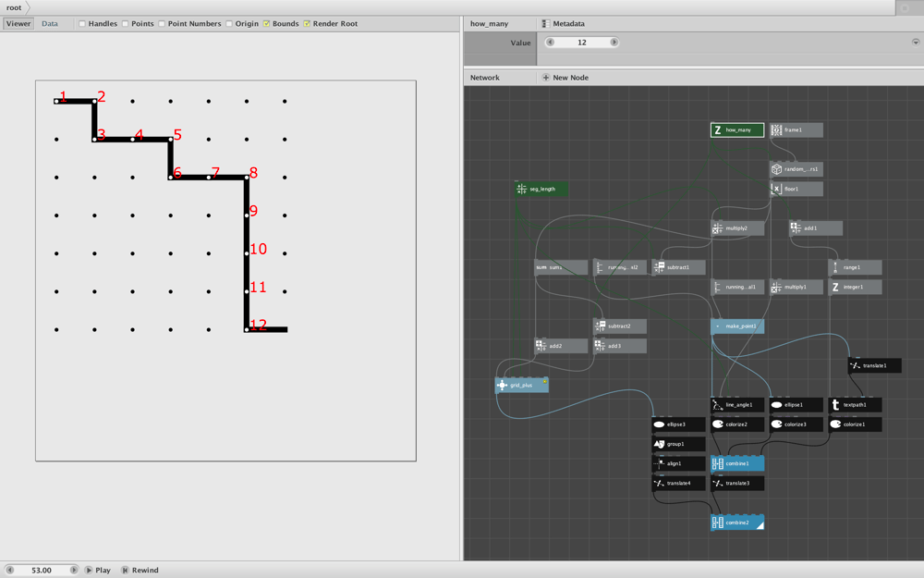Click the ellipse1 node icon
Viewport: 924px width, 578px height.
pyautogui.click(x=776, y=405)
